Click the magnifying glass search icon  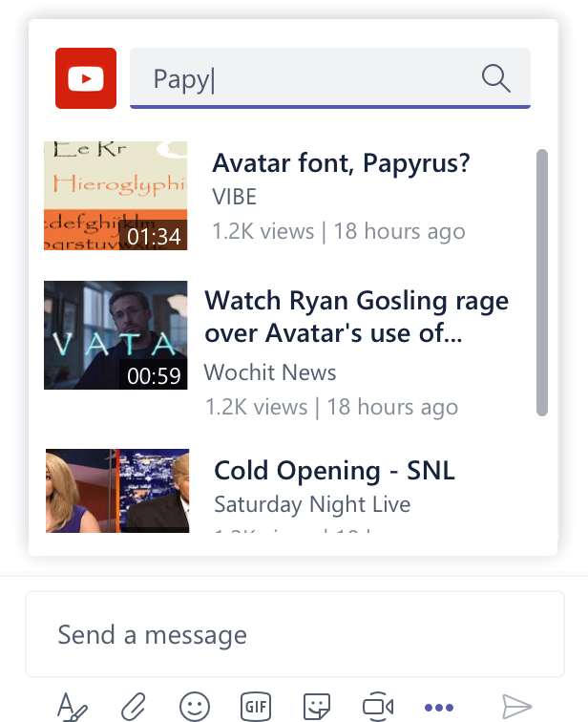click(496, 78)
